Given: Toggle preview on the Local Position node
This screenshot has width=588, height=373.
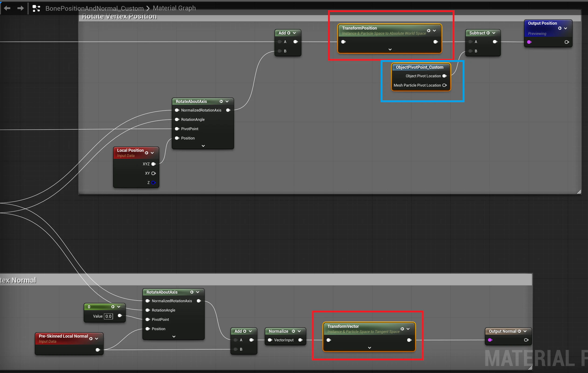Looking at the screenshot, I should point(147,153).
